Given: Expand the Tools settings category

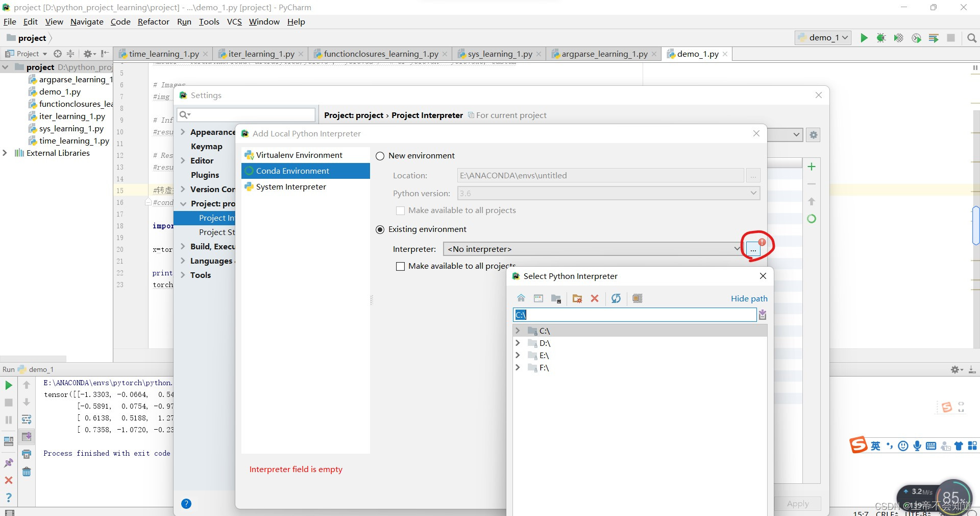Looking at the screenshot, I should 183,275.
